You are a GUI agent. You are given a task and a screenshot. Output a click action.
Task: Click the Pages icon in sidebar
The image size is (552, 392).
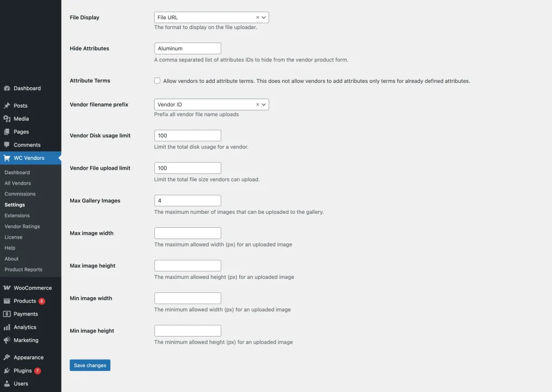[7, 132]
